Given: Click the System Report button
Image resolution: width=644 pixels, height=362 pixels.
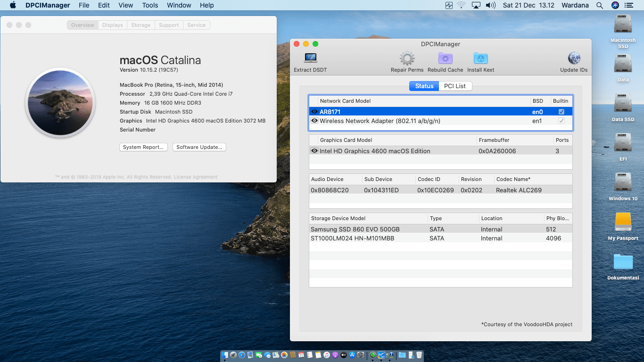Looking at the screenshot, I should click(143, 147).
